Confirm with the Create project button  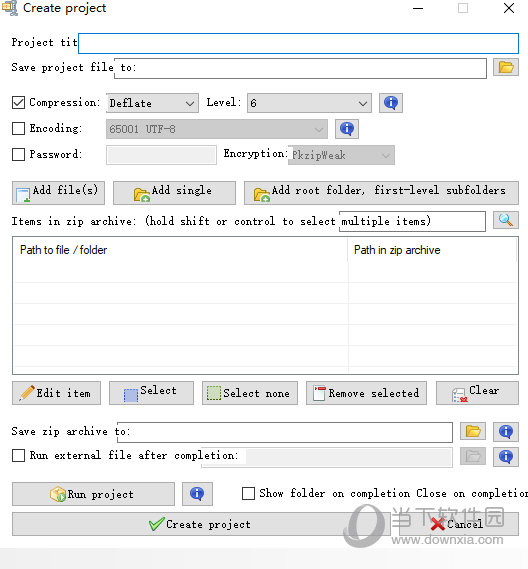click(200, 524)
